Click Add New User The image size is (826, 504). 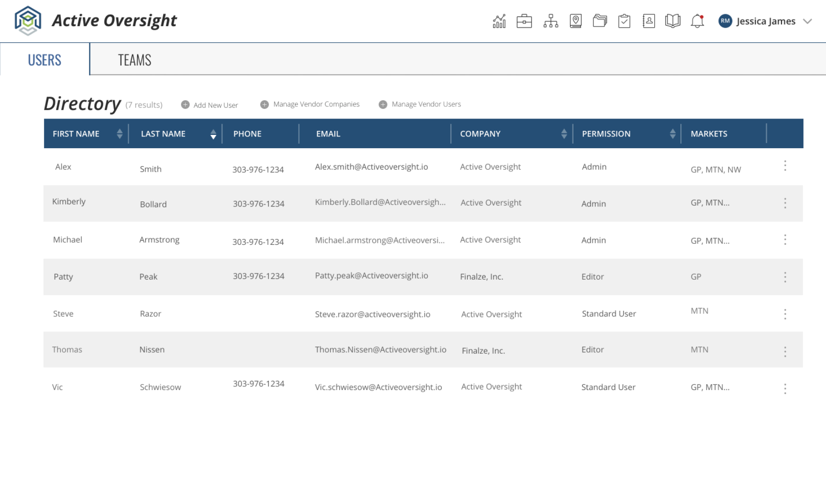(x=210, y=105)
